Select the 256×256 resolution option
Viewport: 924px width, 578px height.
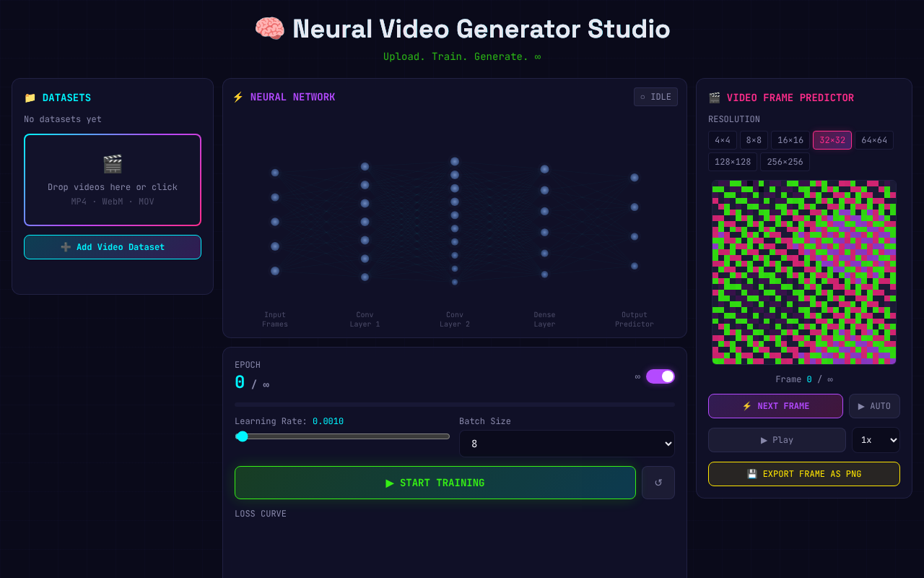tap(785, 161)
